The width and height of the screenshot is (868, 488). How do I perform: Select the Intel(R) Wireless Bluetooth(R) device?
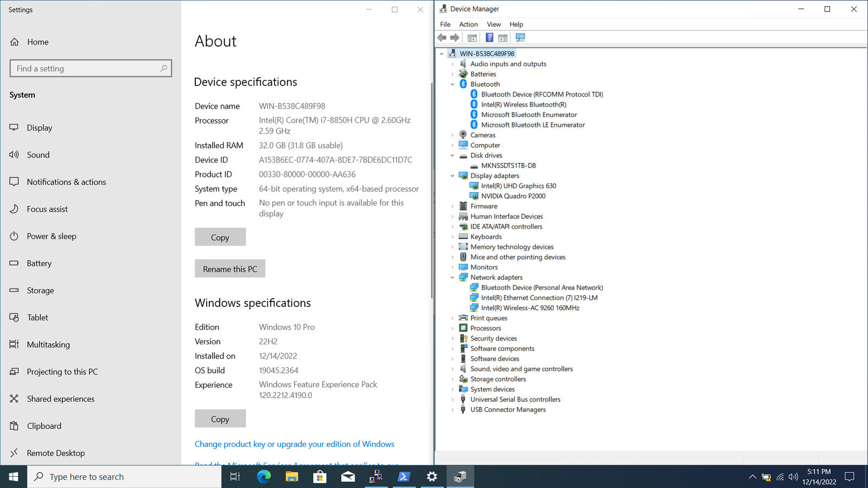click(x=523, y=105)
